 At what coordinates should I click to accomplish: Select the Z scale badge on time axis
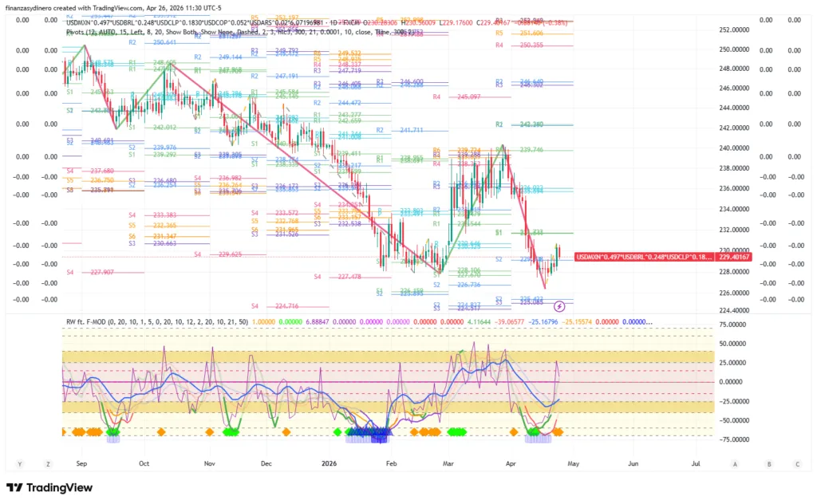click(48, 463)
